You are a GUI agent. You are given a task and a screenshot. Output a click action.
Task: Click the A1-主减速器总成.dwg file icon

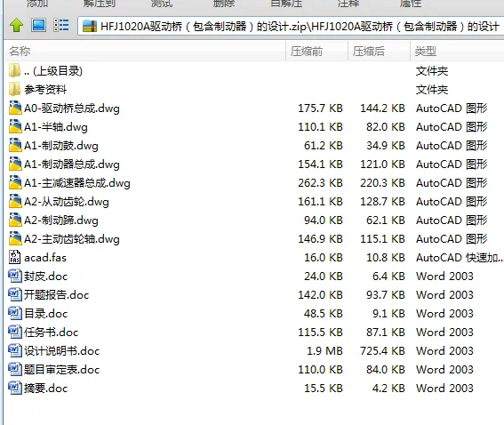[x=15, y=182]
